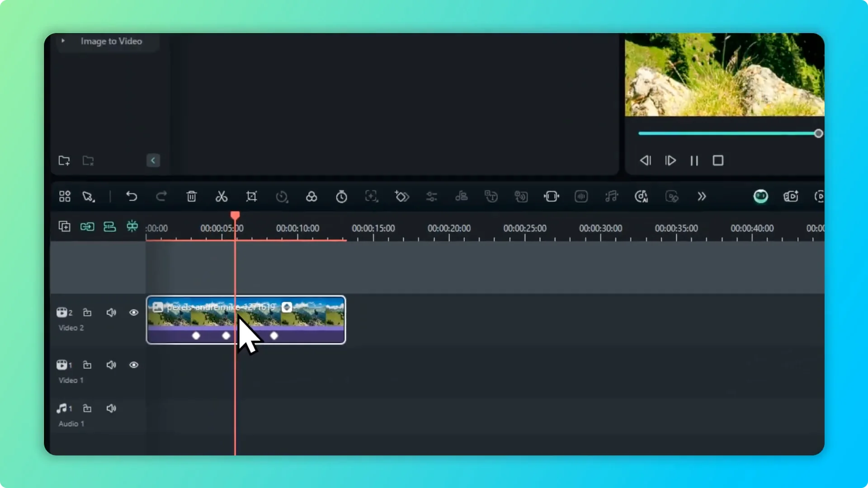Click the keyframe badge beside the clip name
This screenshot has width=868, height=488.
287,307
